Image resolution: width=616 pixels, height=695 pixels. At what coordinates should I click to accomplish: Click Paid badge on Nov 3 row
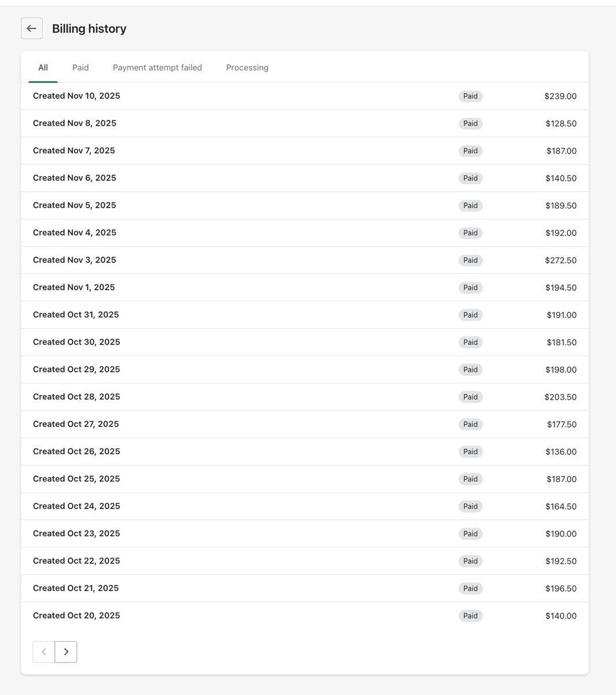coord(471,260)
